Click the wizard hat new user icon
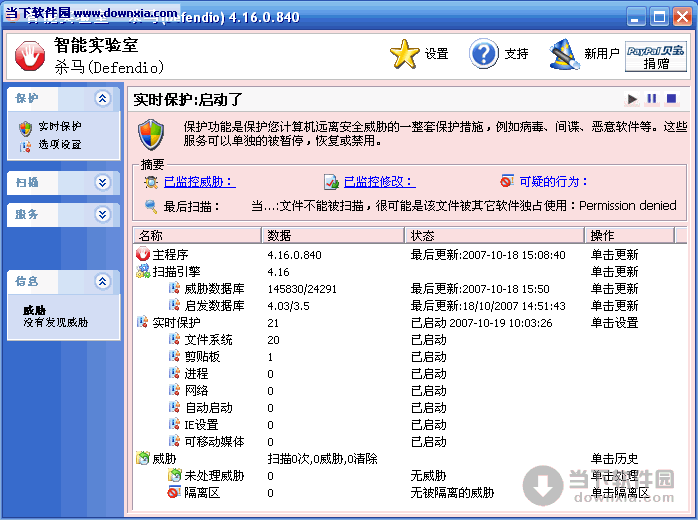 click(564, 54)
